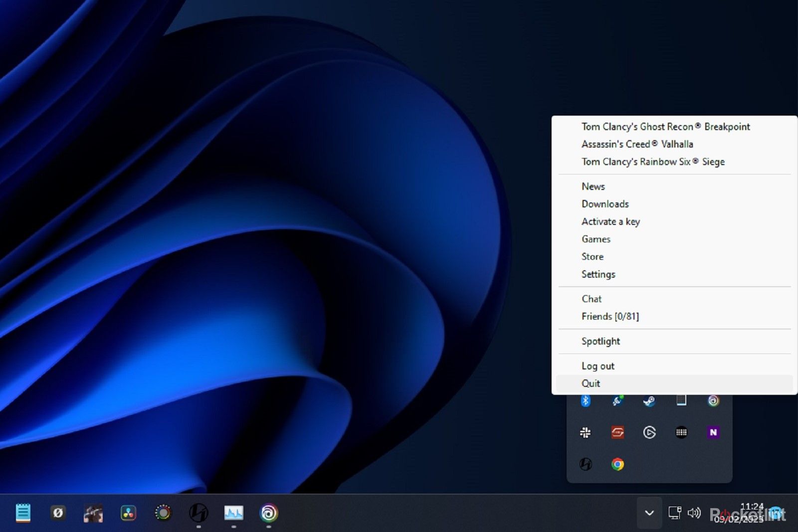Open Downloads from the menu

[x=674, y=204]
